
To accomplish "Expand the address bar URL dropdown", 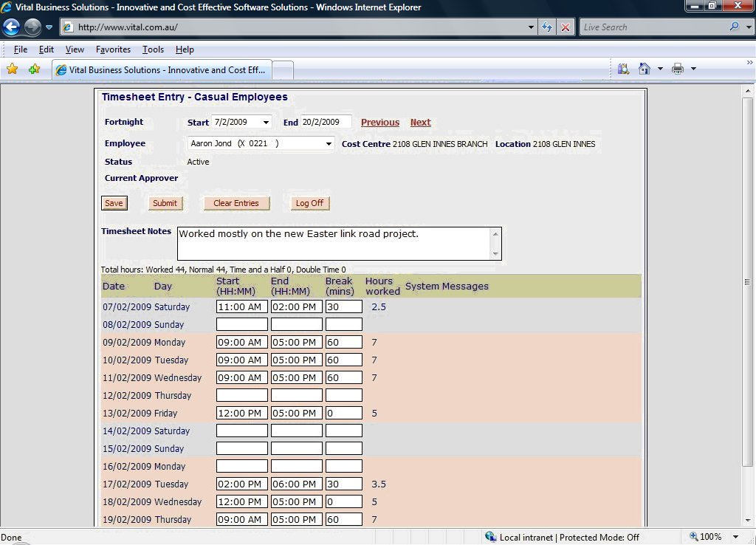I will 531,27.
